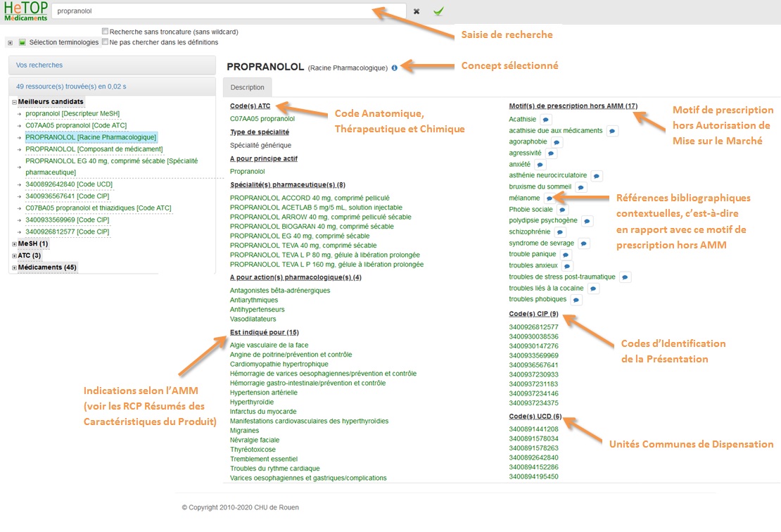
Task: Open references bubble for Phobie sociale
Action: 562,210
